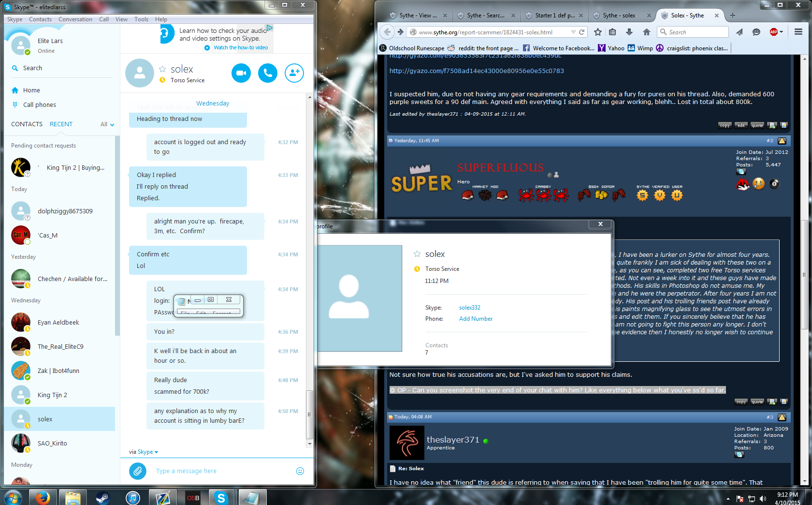
Task: Open Watch the how-to video link
Action: point(241,47)
